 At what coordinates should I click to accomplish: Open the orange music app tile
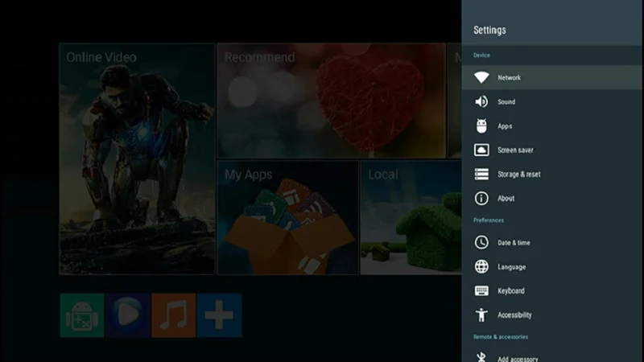(x=173, y=315)
